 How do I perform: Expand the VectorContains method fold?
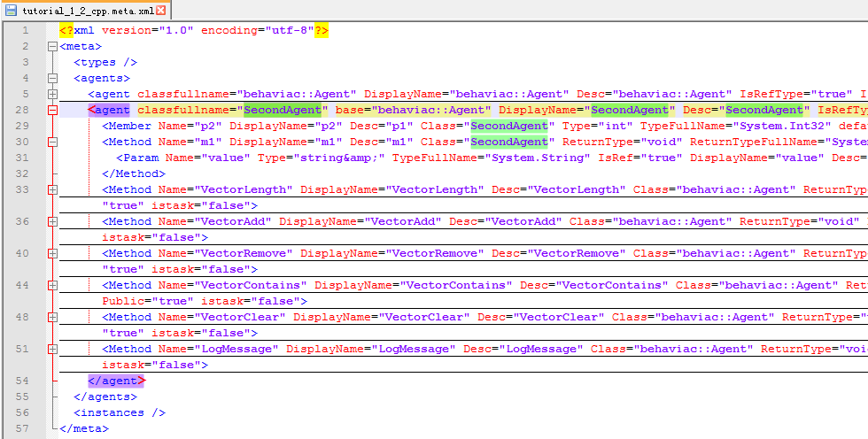(52, 285)
